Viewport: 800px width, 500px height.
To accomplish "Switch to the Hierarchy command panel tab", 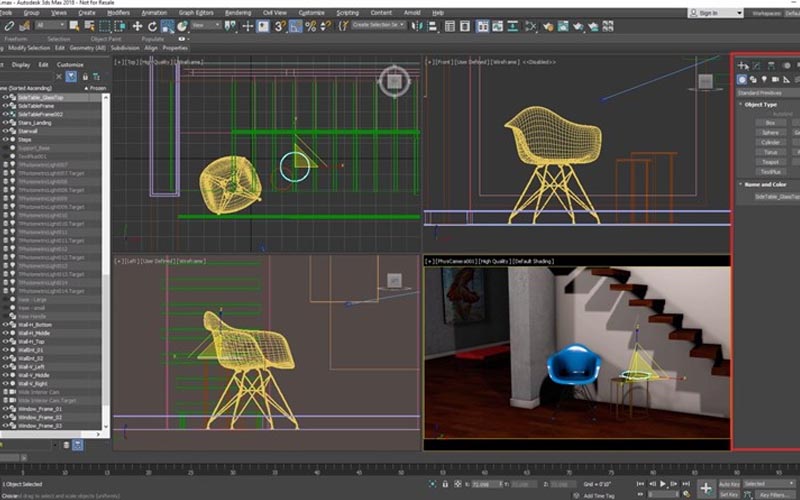I will point(771,65).
